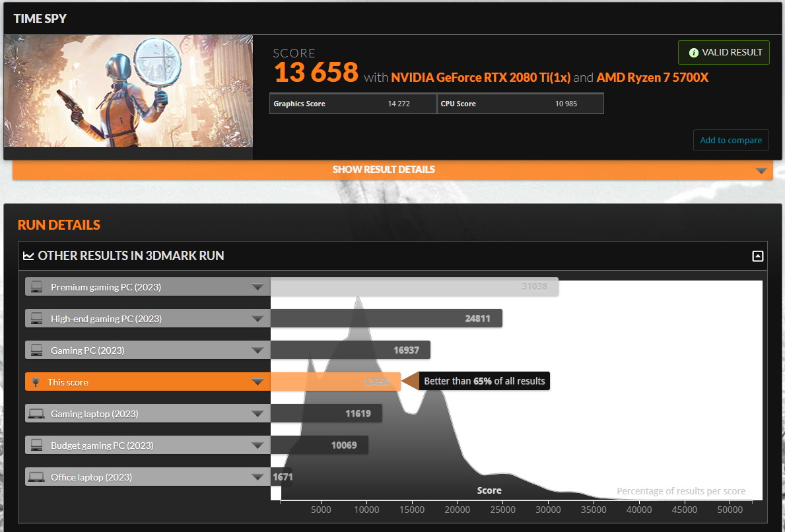Screen dimensions: 785x532
Task: Expand the Budget gaming PC (2023) dropdown
Action: coord(257,446)
